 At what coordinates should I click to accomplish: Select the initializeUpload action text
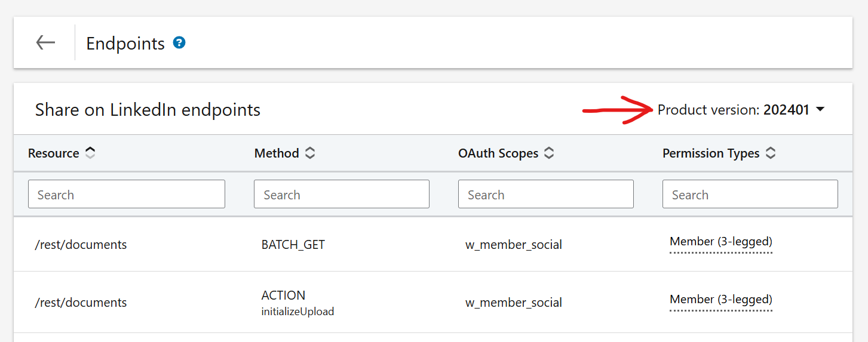(297, 312)
